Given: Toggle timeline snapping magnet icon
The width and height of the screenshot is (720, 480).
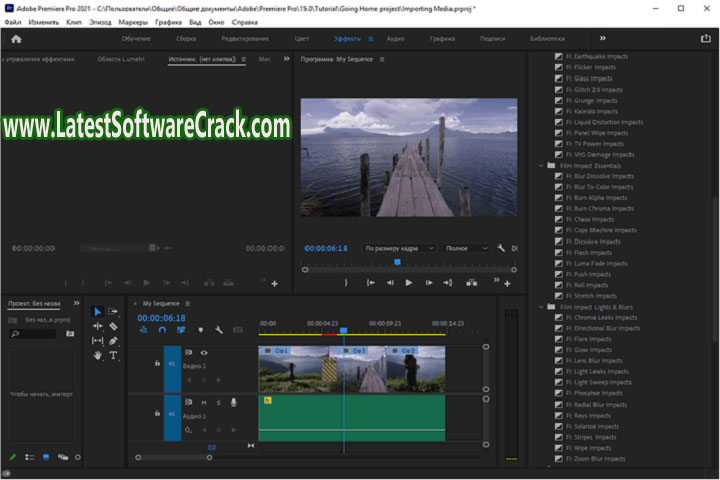Looking at the screenshot, I should [x=162, y=330].
